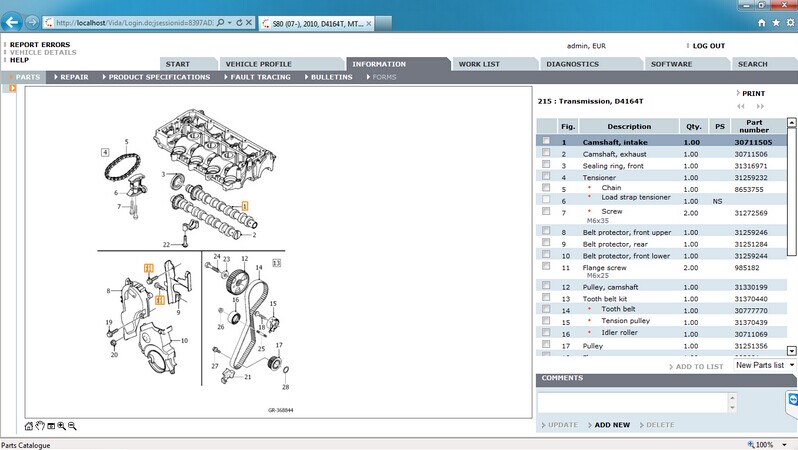Check the Sealing ring, front row
The image size is (798, 450).
coord(546,164)
